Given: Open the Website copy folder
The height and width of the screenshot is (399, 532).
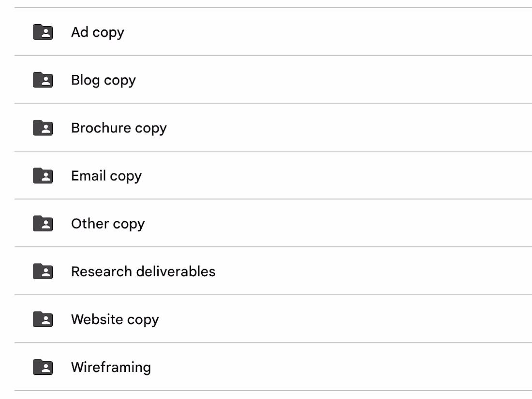Looking at the screenshot, I should pyautogui.click(x=115, y=319).
